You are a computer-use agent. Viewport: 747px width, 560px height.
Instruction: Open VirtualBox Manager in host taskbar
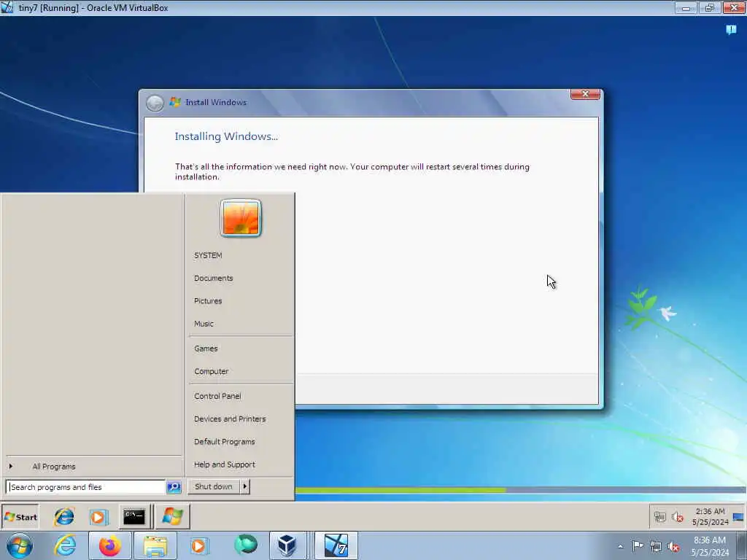coord(287,545)
